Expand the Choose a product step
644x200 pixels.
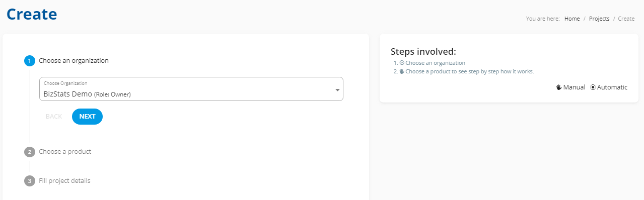[65, 152]
